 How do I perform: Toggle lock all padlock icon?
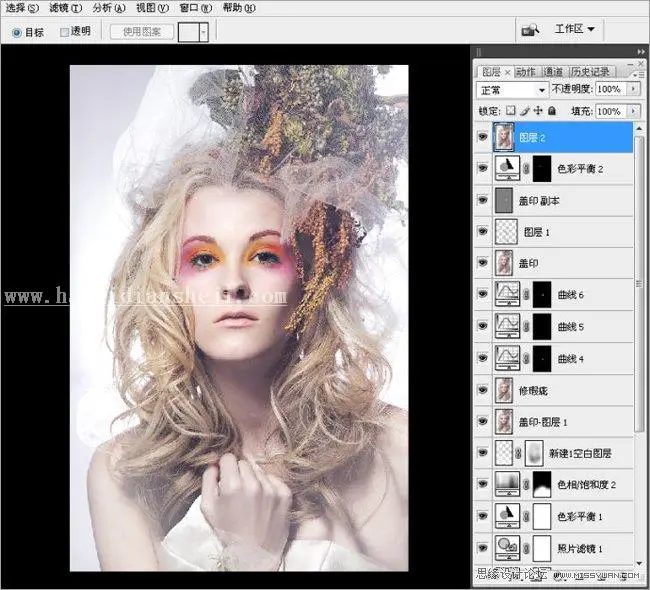coord(552,111)
